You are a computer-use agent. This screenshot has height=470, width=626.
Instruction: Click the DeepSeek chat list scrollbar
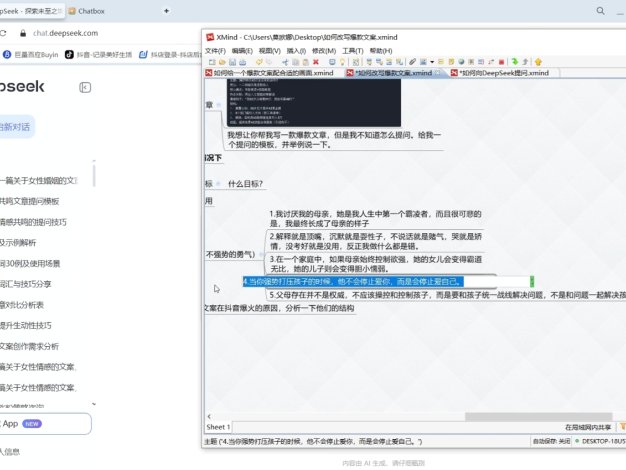[94, 174]
